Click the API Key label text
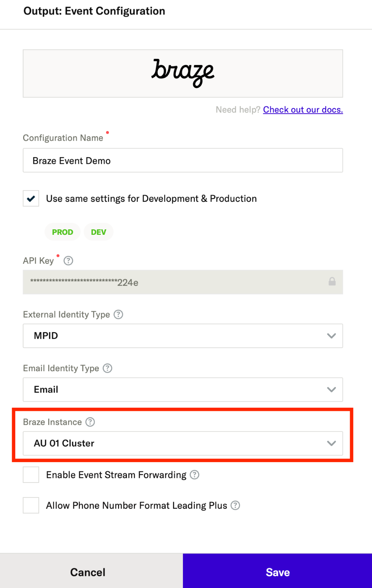Viewport: 372px width, 588px height. coord(38,261)
